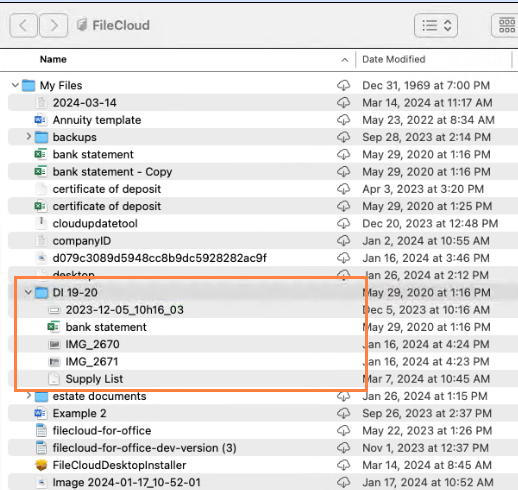Image resolution: width=518 pixels, height=490 pixels.
Task: Expand the backups folder
Action: pyautogui.click(x=29, y=137)
